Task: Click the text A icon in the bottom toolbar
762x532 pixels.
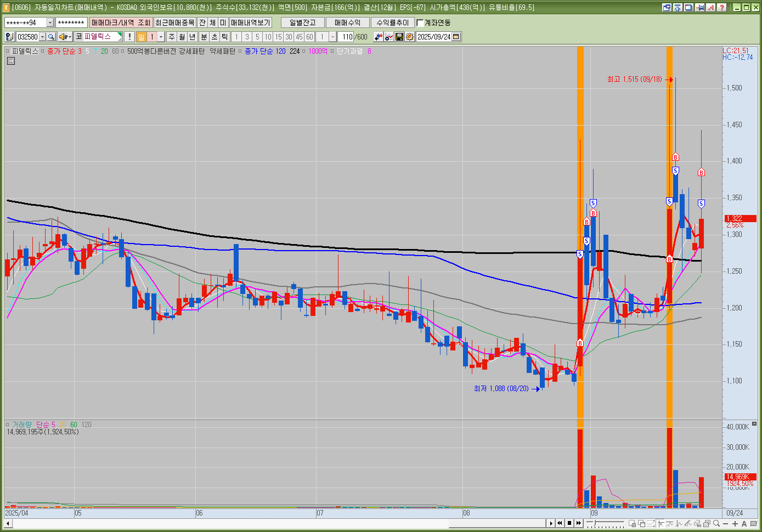Action: (x=744, y=523)
